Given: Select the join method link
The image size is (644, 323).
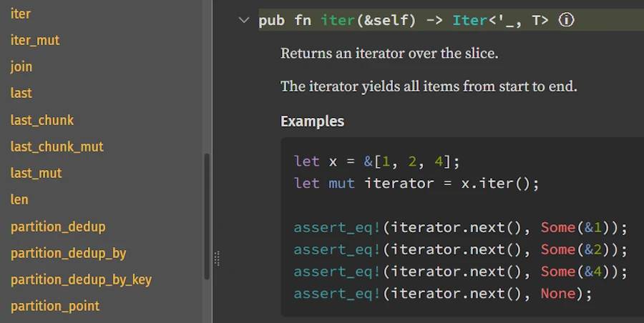Looking at the screenshot, I should click(x=21, y=66).
